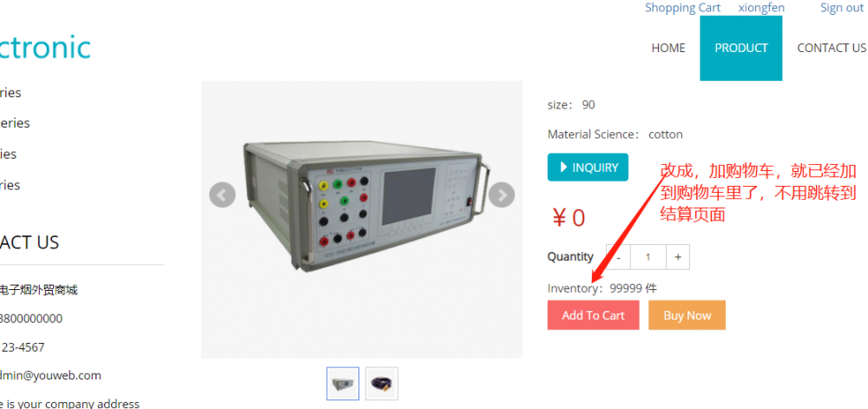Image resolution: width=868 pixels, height=409 pixels.
Task: Click the quantity input field
Action: (648, 257)
